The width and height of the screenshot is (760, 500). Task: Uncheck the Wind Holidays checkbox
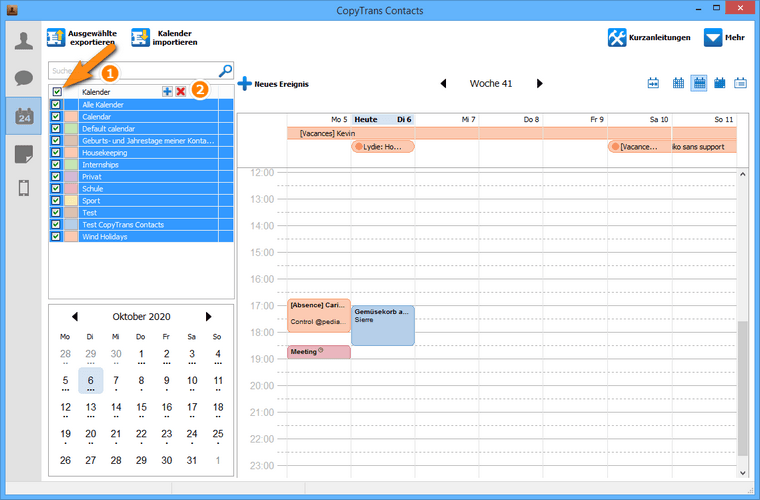point(56,236)
